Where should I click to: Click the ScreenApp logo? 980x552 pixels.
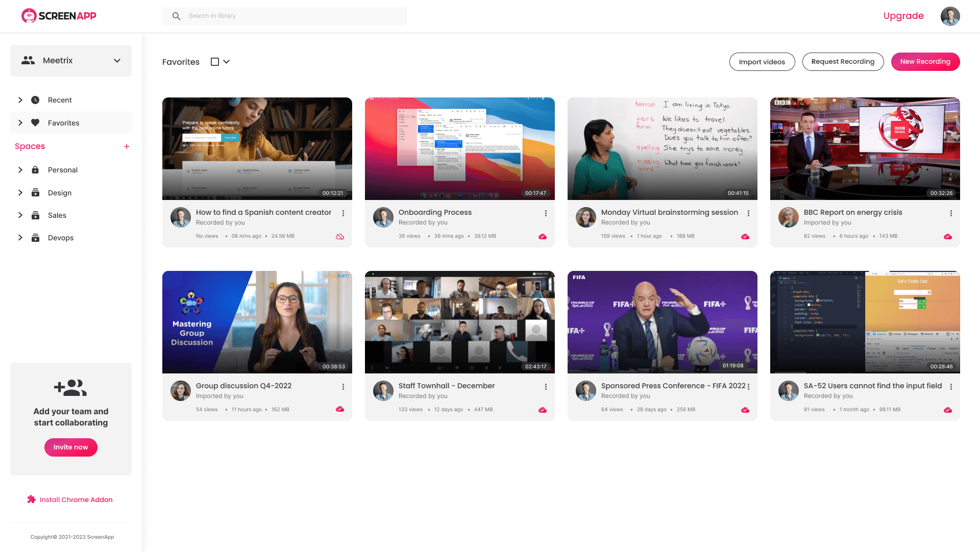pyautogui.click(x=59, y=16)
